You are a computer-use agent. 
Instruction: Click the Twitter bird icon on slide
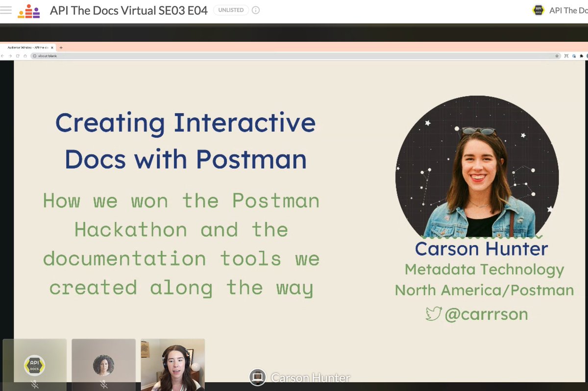click(x=434, y=313)
